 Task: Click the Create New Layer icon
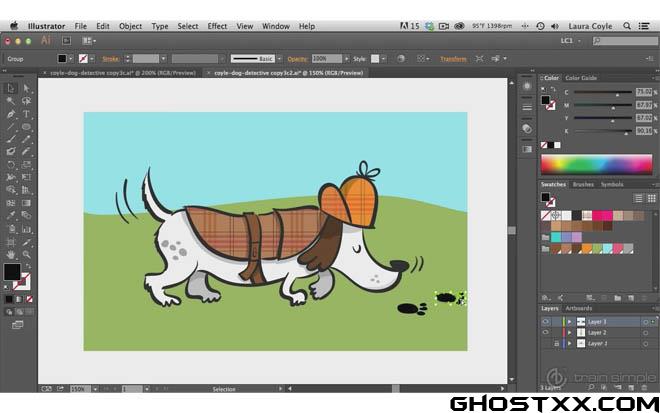[x=631, y=387]
